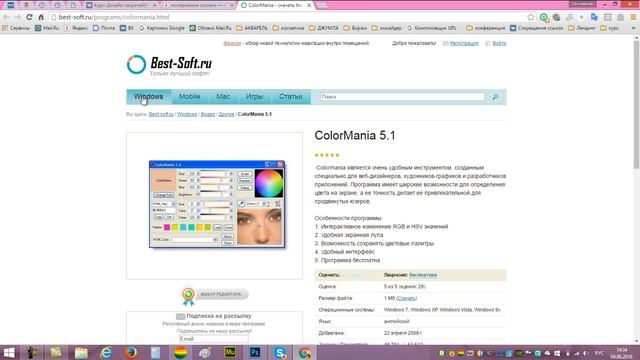This screenshot has height=360, width=640.
Task: Click the Best-soft.ru breadcrumb link
Action: (161, 114)
